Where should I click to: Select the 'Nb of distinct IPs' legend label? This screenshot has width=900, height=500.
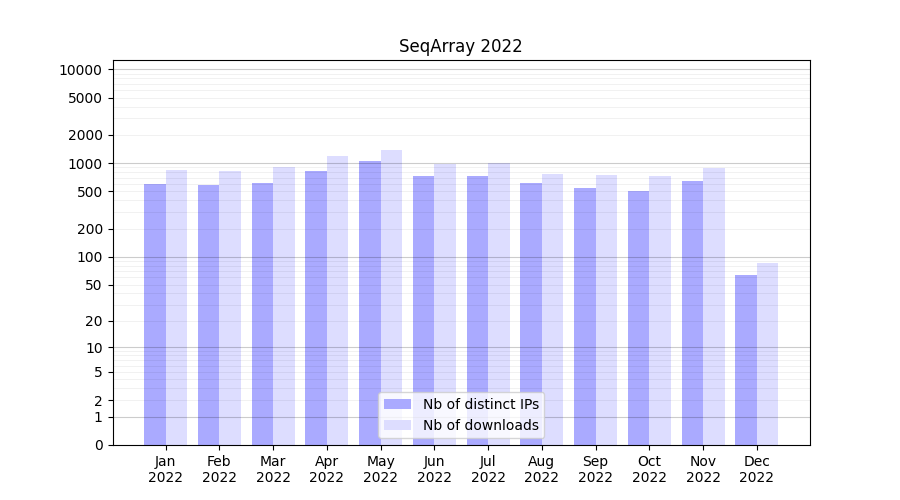[480, 404]
